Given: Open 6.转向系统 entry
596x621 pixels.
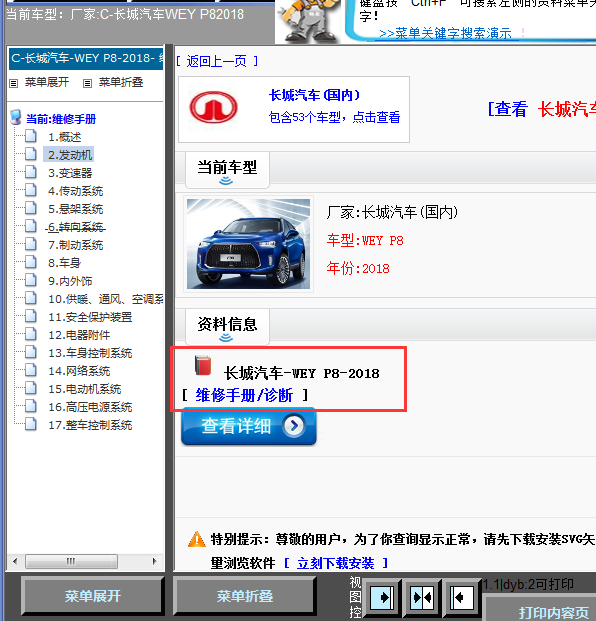Looking at the screenshot, I should (x=76, y=227).
